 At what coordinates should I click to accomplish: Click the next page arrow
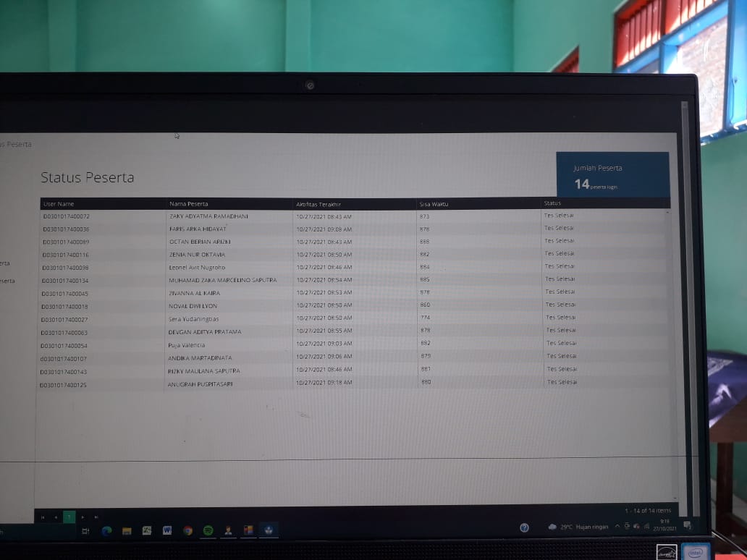(83, 517)
